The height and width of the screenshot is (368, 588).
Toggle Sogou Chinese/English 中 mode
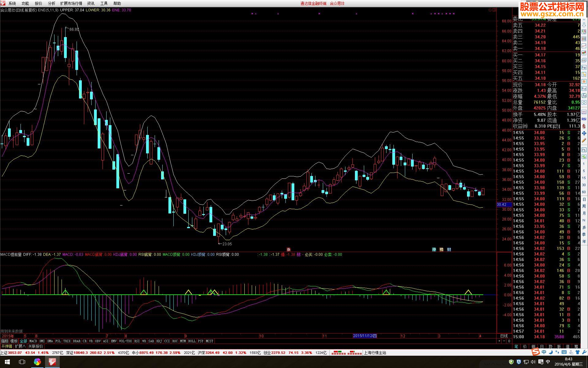coord(544,352)
